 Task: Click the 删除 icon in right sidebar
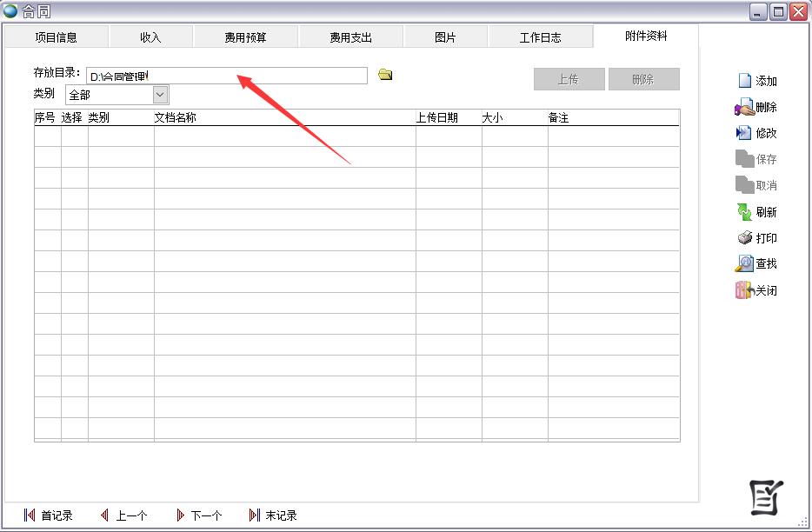[x=744, y=108]
